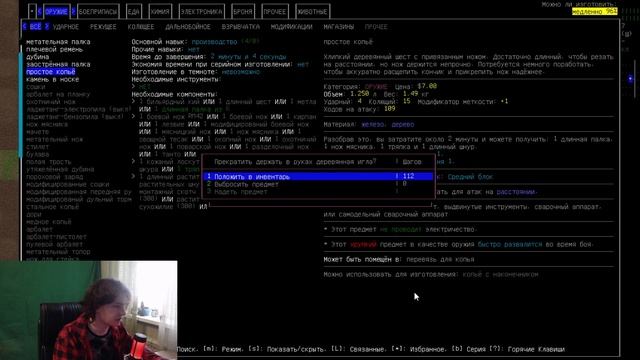Screen dimensions: 640x360
Task: Expand the бильярдный кий component line
Action: pos(133,102)
